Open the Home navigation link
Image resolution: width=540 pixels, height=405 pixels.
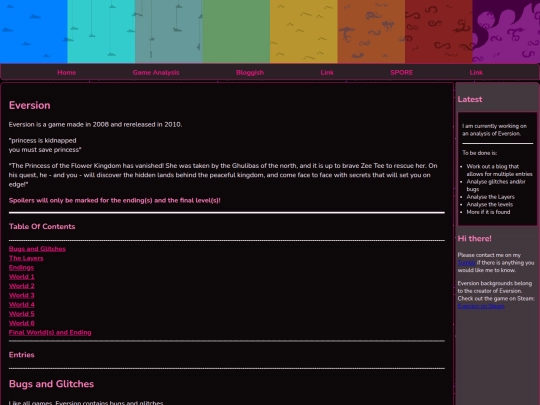[x=66, y=72]
